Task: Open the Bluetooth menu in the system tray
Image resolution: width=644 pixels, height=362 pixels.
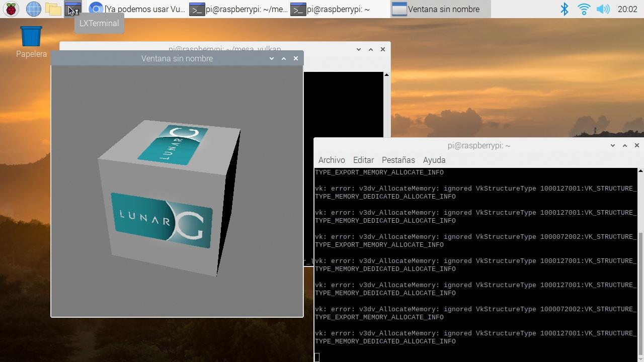Action: coord(565,9)
